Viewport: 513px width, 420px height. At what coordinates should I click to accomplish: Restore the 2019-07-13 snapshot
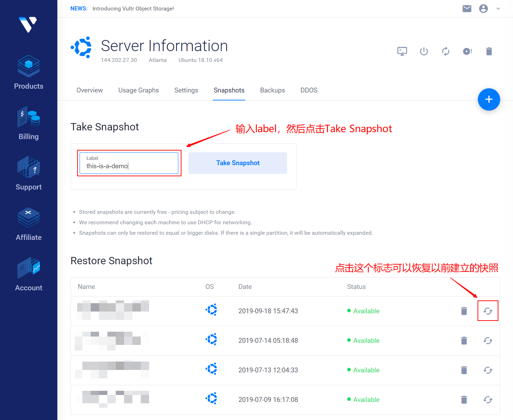coord(488,370)
